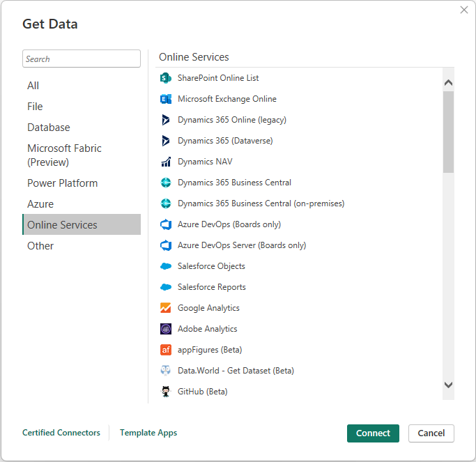Switch to the Database category
Screen dimensions: 476x462
[49, 128]
